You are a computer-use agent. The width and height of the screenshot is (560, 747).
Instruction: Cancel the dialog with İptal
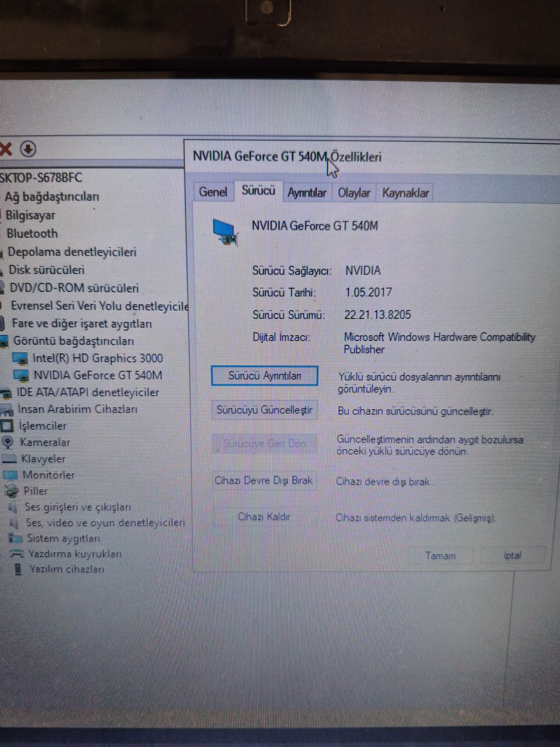point(512,556)
